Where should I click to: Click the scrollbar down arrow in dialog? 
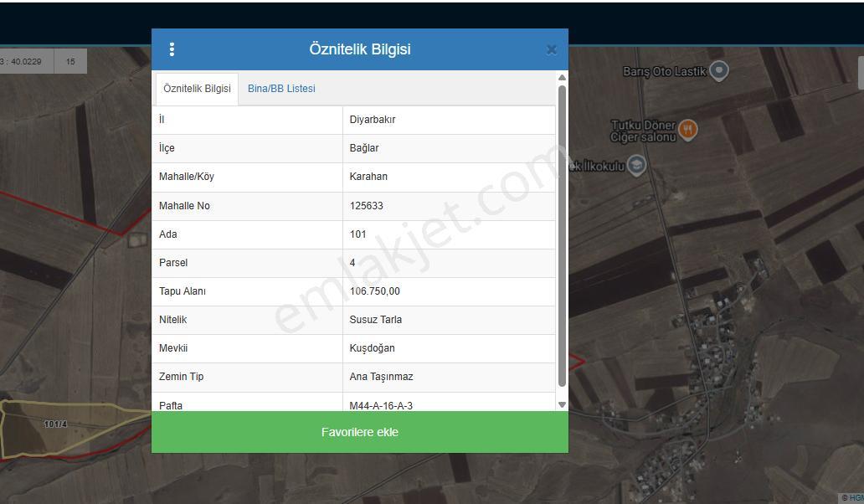point(562,405)
